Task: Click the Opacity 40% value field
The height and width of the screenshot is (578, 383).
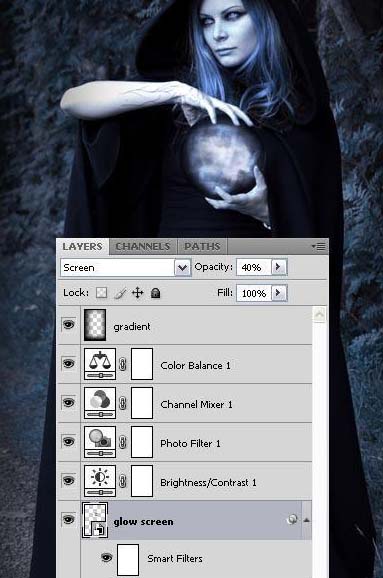Action: point(254,267)
